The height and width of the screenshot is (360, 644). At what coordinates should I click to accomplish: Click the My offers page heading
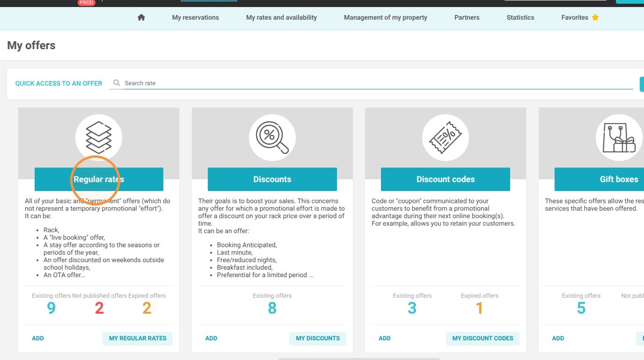click(31, 45)
